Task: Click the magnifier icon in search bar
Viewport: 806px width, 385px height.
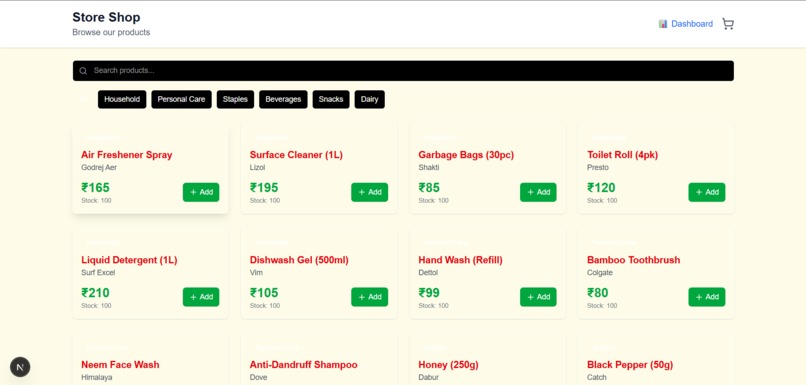Action: click(x=83, y=71)
